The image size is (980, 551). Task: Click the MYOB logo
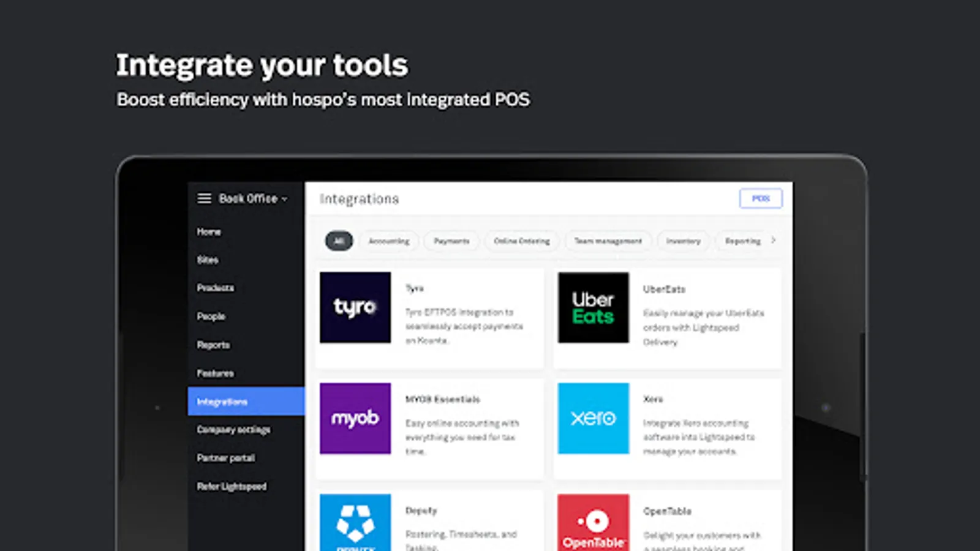point(355,418)
